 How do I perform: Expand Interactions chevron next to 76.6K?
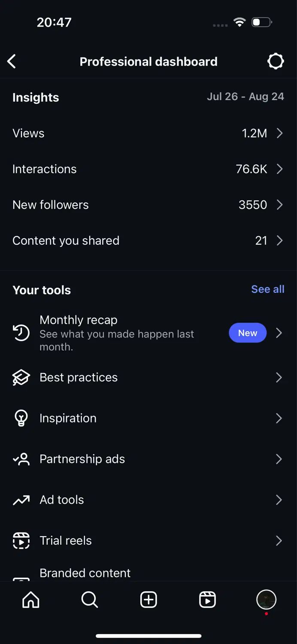(280, 169)
